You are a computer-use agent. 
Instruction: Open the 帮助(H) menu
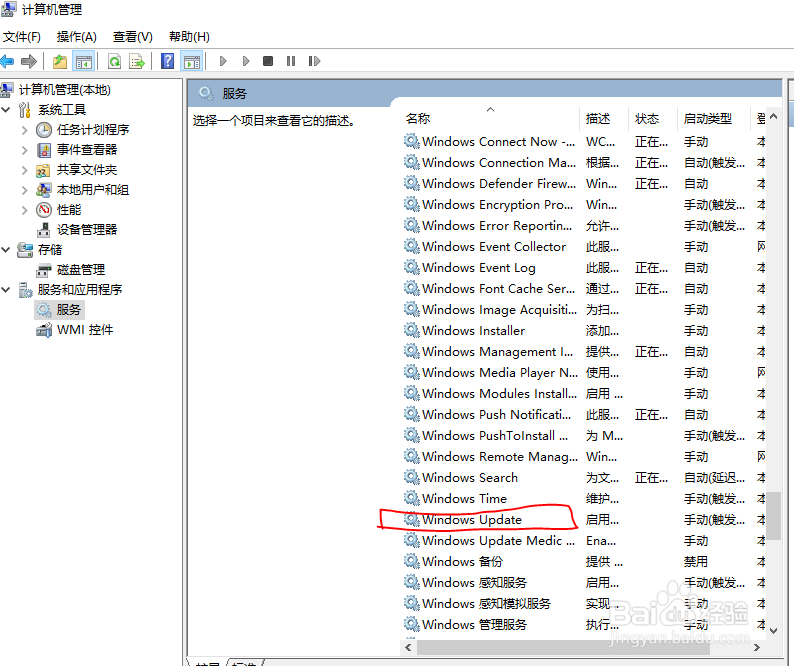coord(189,37)
